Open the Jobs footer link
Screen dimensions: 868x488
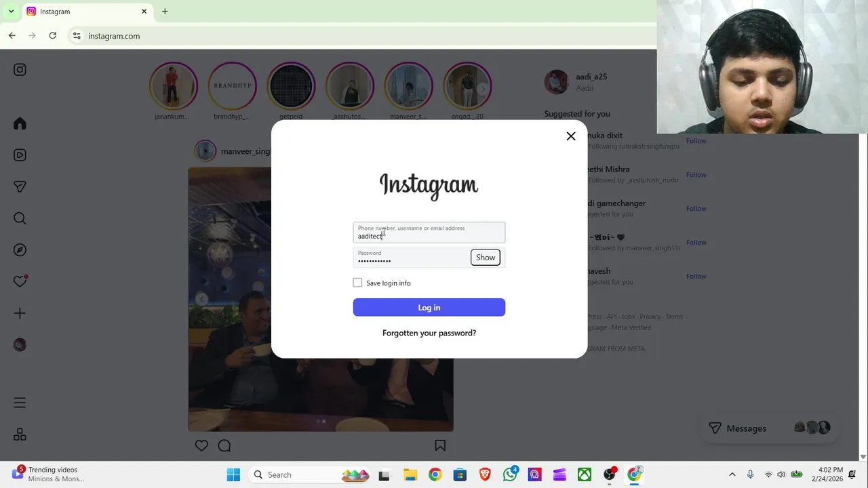coord(628,317)
